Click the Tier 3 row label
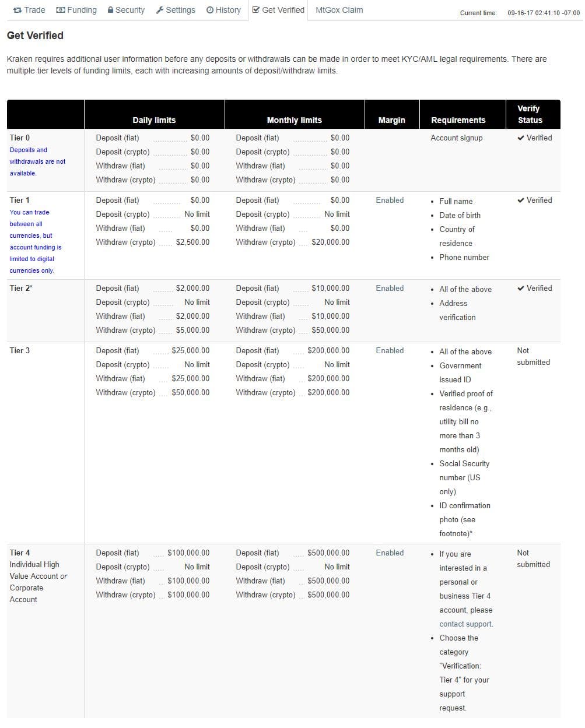 coord(20,351)
